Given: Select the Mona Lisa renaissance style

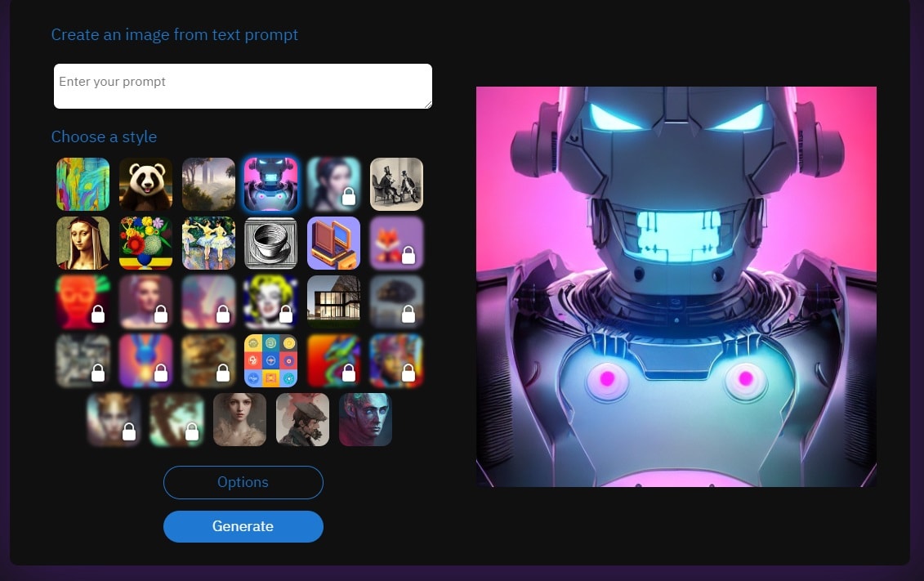Looking at the screenshot, I should 83,243.
